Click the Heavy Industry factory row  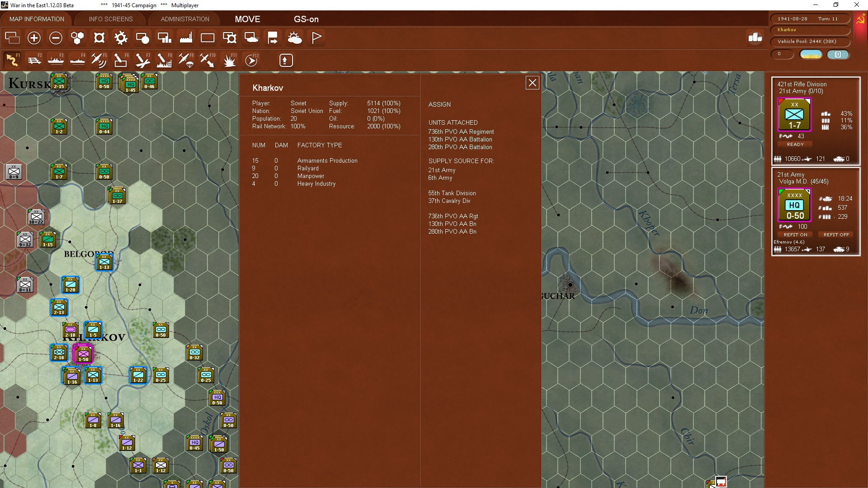[x=294, y=184]
